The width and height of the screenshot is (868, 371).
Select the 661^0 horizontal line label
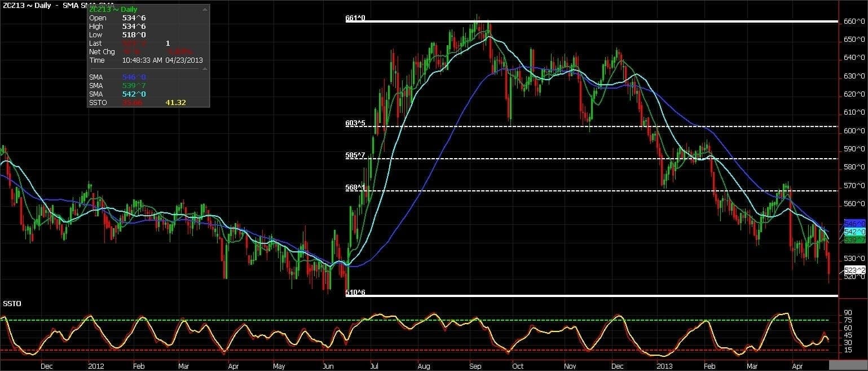tap(355, 18)
